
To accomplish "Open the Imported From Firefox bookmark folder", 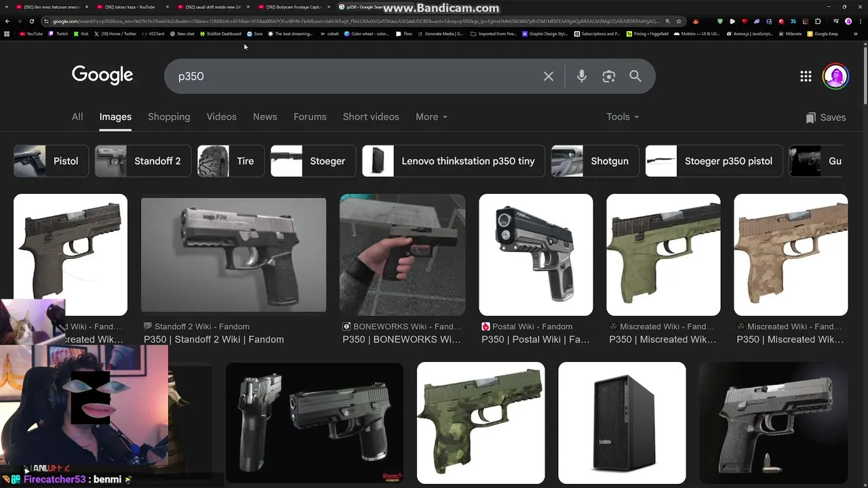I will (494, 33).
